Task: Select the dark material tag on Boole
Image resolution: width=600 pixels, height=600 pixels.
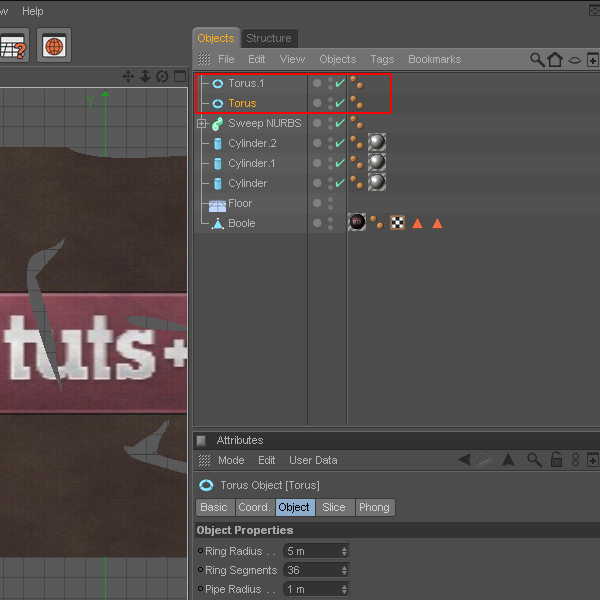Action: [357, 222]
